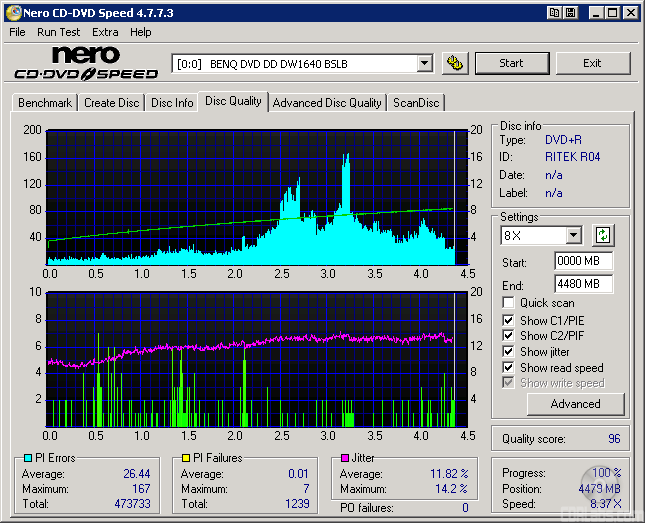
Task: Disable the Show read speed checkbox
Action: click(509, 368)
